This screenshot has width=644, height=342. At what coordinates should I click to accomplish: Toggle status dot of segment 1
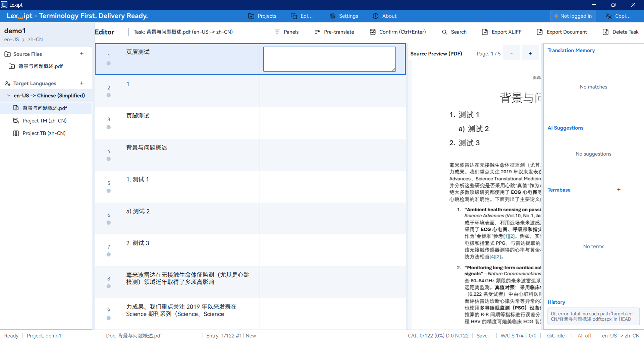coord(109,63)
